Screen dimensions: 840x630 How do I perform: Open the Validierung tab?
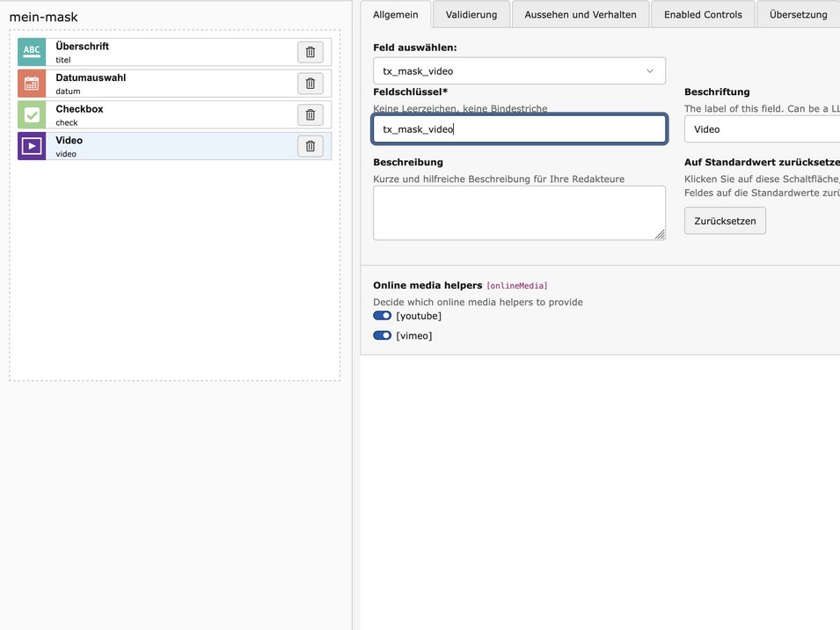tap(471, 14)
